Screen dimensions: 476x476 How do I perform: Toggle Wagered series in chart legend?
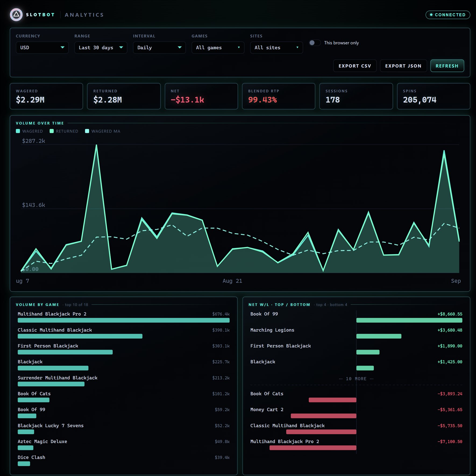[x=29, y=131]
